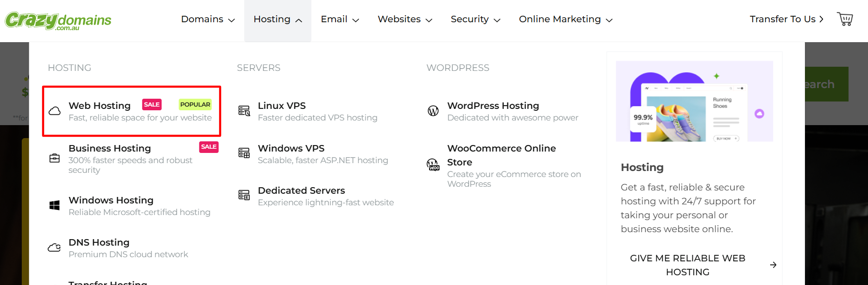Image resolution: width=868 pixels, height=285 pixels.
Task: Click the Crazy Domains logo
Action: click(58, 21)
